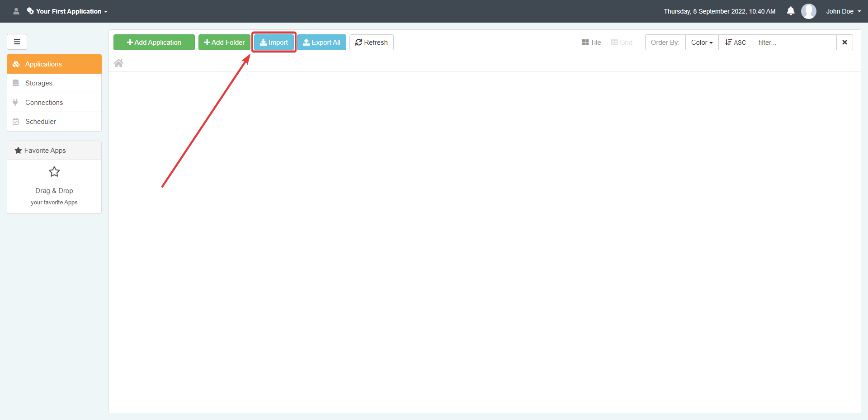Click the John Doe avatar picture
Image resolution: width=868 pixels, height=420 pixels.
click(x=808, y=11)
